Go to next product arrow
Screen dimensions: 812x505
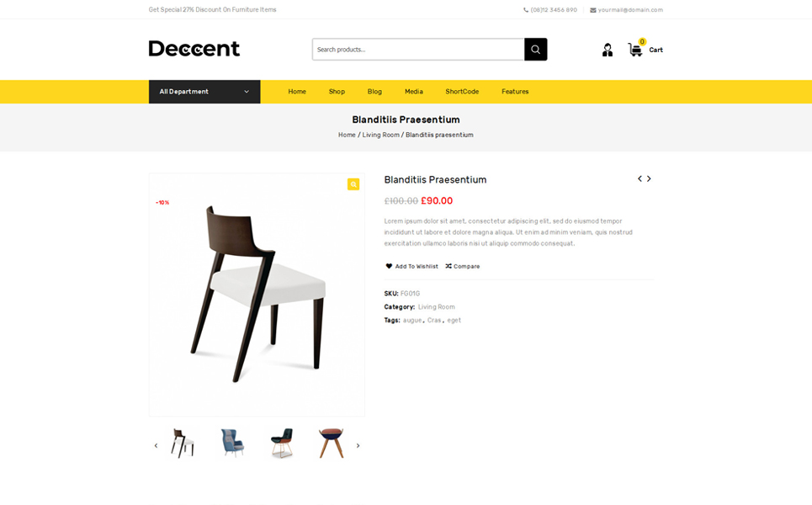pos(649,178)
